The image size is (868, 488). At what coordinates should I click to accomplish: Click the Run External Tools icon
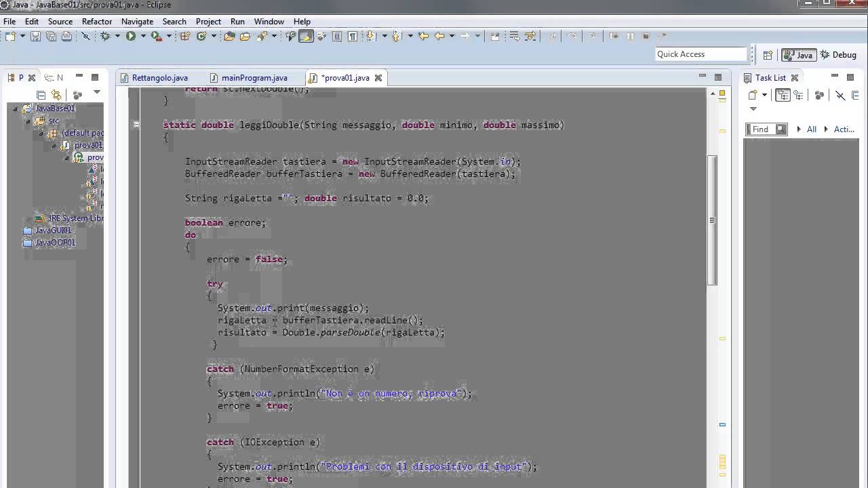(x=156, y=36)
